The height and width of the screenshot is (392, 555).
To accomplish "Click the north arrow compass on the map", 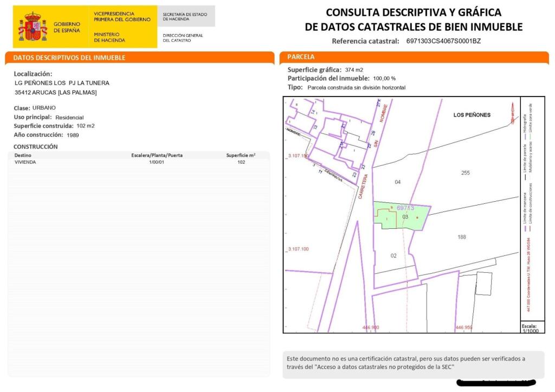I will tap(513, 113).
